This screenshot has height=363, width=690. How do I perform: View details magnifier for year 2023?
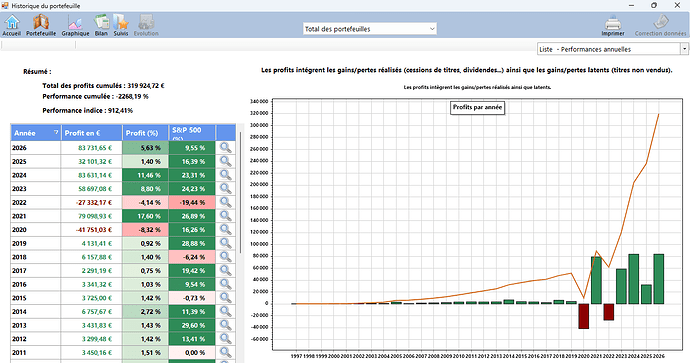[x=226, y=189]
